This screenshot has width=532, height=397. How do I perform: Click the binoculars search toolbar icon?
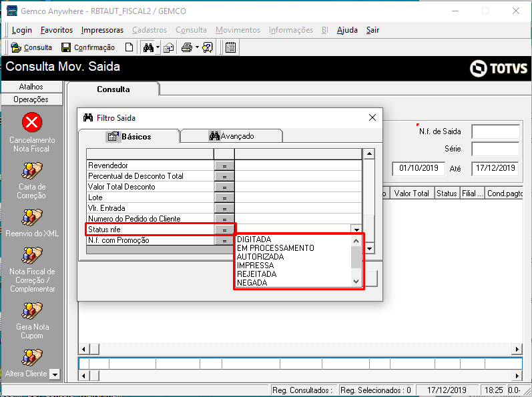coord(148,47)
